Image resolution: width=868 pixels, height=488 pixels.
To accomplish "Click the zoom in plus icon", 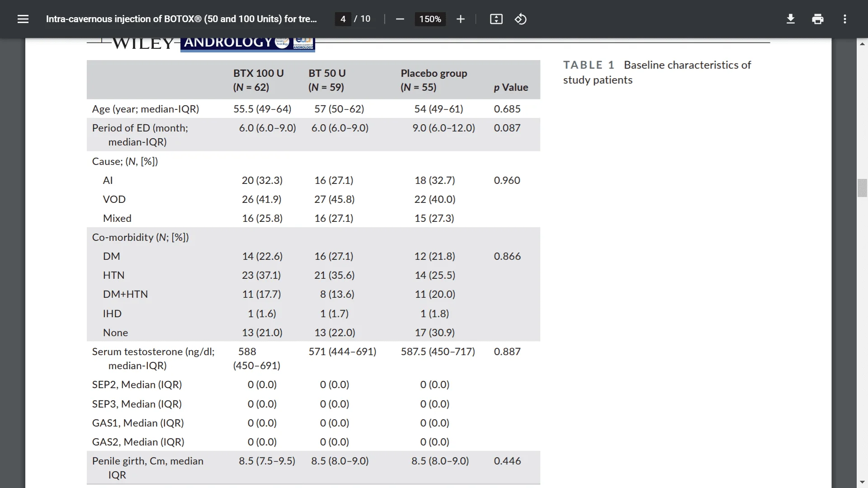I will [460, 19].
